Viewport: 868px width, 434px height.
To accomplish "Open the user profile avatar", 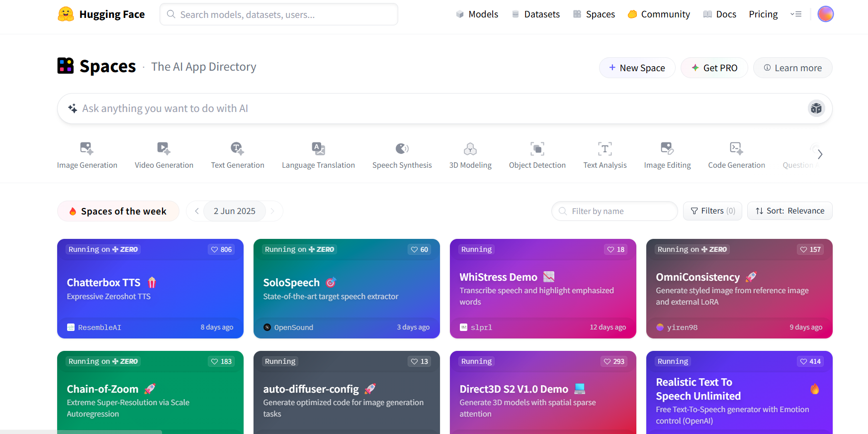I will coord(826,14).
